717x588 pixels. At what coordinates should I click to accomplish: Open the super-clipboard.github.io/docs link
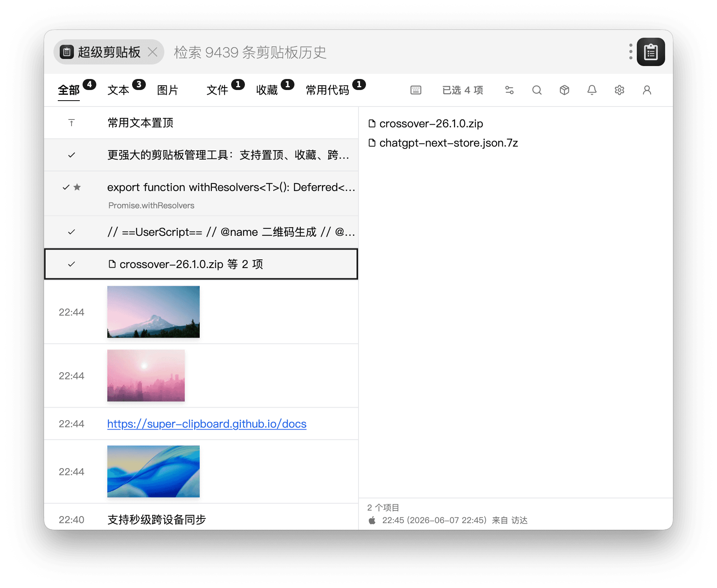[x=207, y=424]
